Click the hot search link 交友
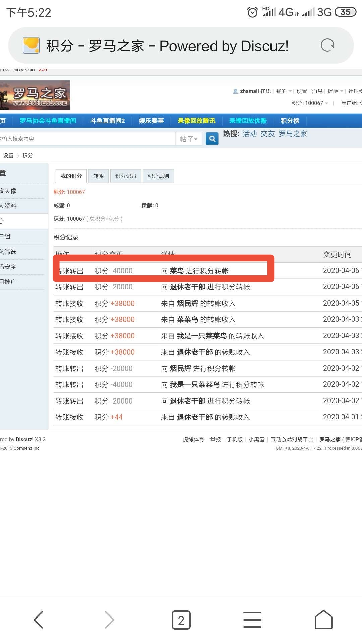The height and width of the screenshot is (644, 362). (267, 134)
